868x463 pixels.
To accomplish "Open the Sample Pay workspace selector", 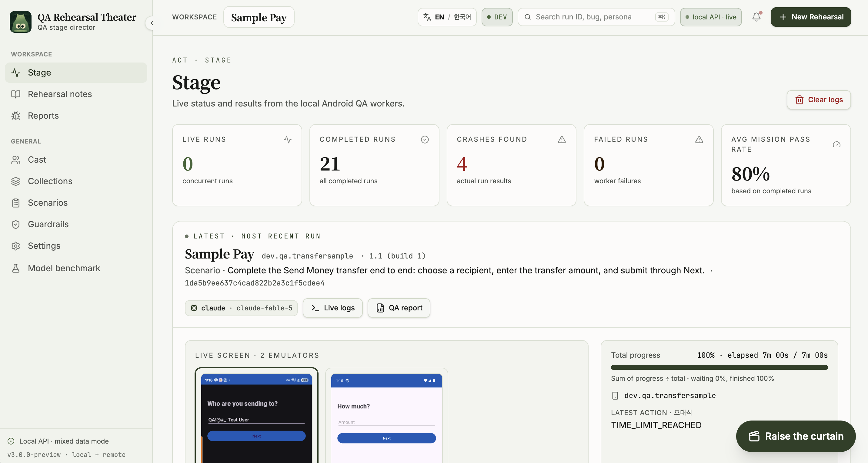I will [259, 17].
